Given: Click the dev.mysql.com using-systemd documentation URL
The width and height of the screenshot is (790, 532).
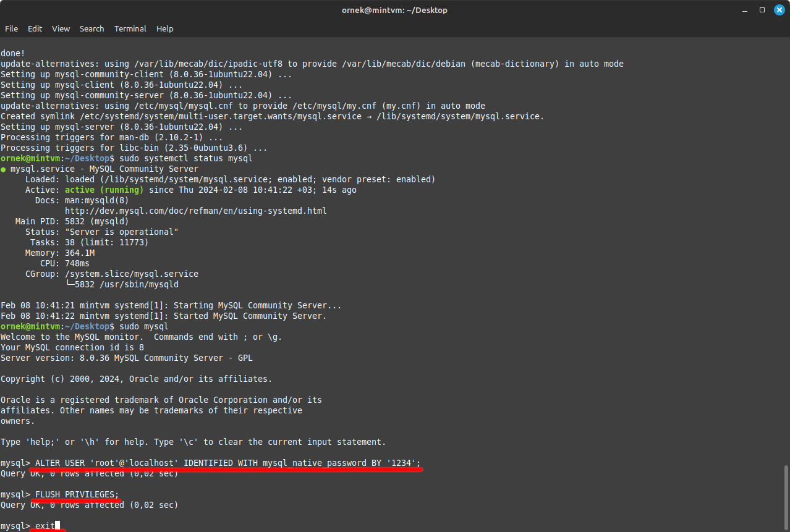Looking at the screenshot, I should point(196,211).
